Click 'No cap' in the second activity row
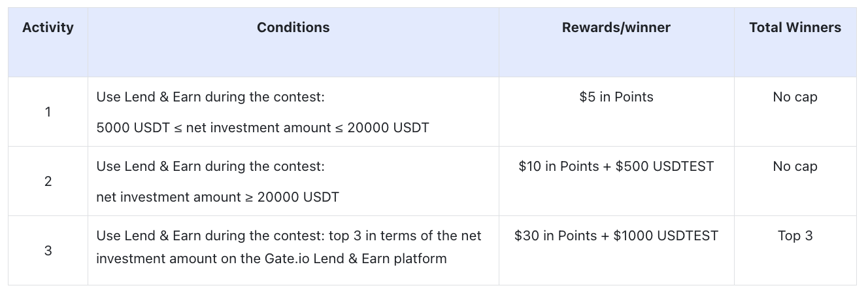The height and width of the screenshot is (292, 868). 795,166
